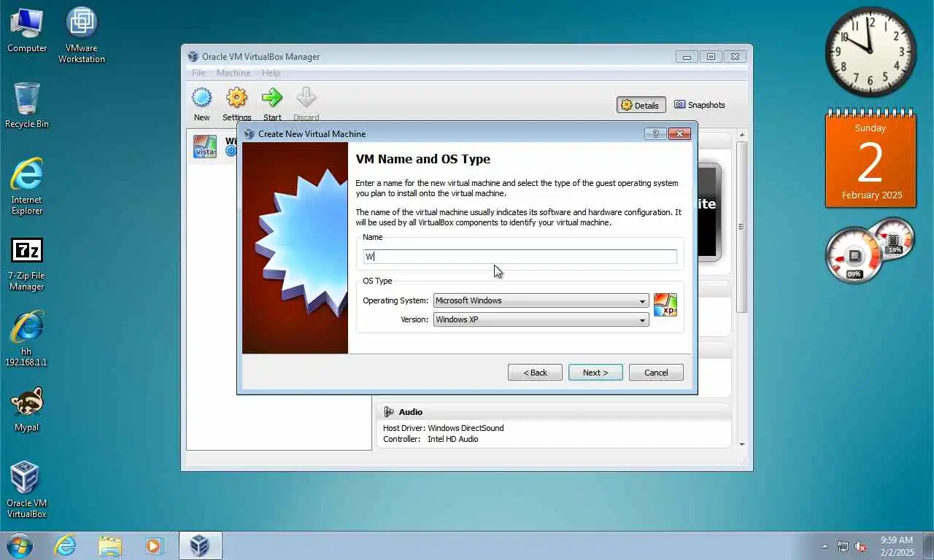934x560 pixels.
Task: Click the VM Name input field
Action: [x=520, y=256]
